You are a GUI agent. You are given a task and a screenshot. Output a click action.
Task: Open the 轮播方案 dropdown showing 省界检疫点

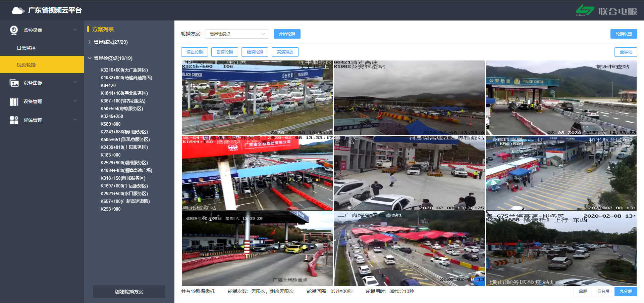tap(237, 34)
